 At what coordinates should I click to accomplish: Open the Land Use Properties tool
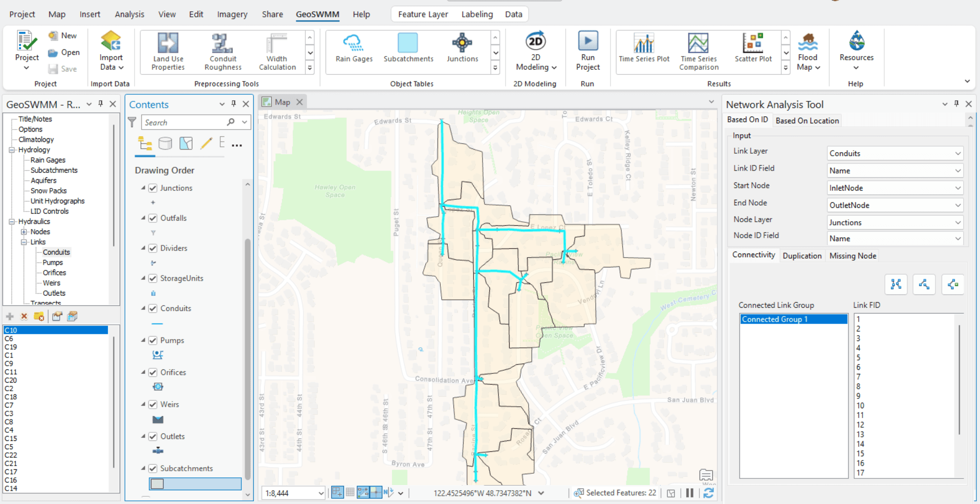[168, 52]
